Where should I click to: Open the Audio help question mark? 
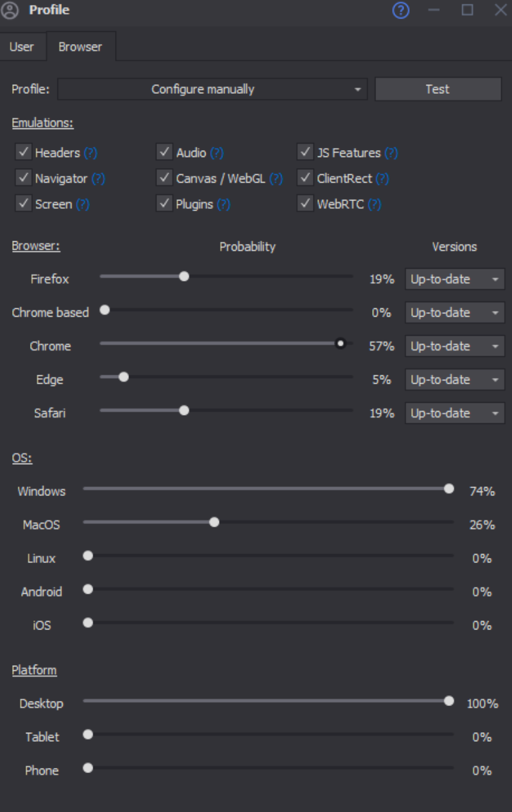[217, 153]
